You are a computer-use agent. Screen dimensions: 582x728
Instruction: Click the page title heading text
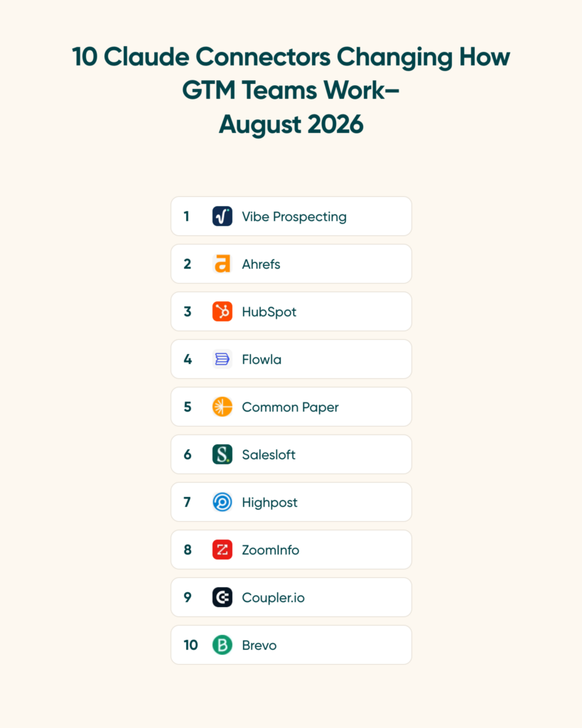[291, 90]
